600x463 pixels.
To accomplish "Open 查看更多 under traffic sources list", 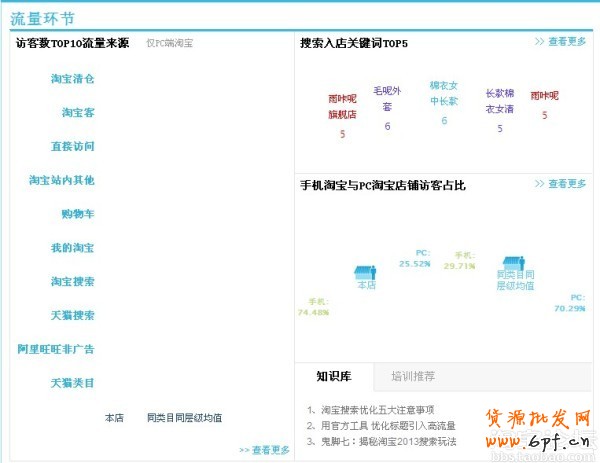I will 264,450.
